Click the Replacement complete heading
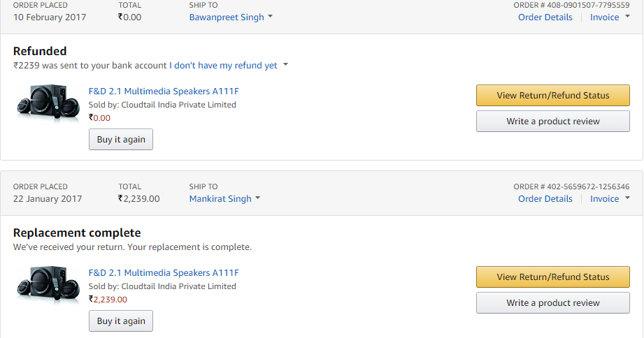 pos(77,233)
